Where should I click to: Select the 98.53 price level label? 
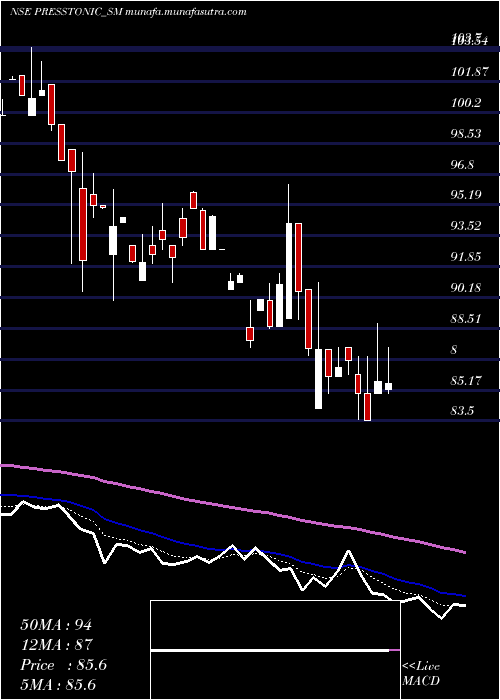466,133
